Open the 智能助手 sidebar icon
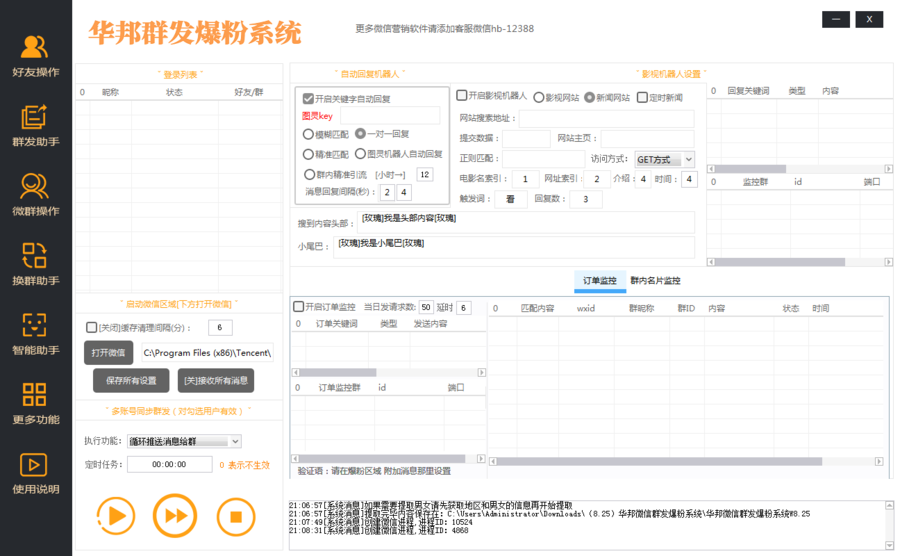900x556 pixels. click(34, 325)
